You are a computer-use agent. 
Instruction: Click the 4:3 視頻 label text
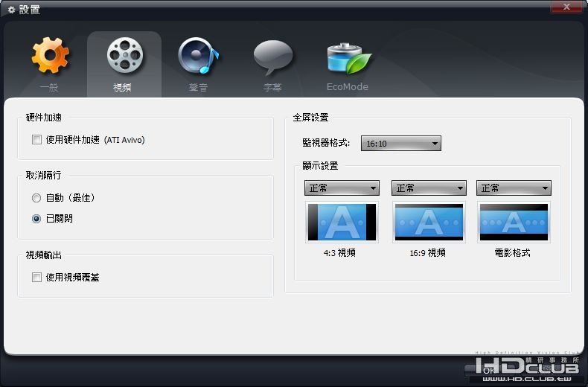[x=339, y=253]
